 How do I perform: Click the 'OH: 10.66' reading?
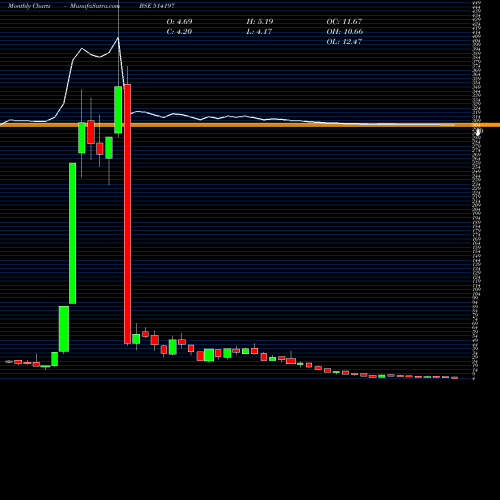pos(345,31)
